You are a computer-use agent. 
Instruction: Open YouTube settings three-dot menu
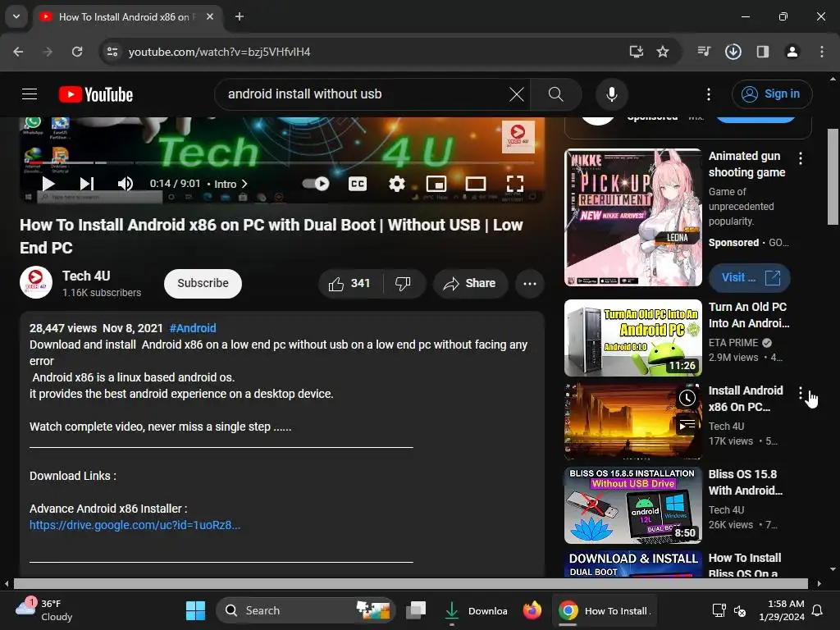pos(709,94)
